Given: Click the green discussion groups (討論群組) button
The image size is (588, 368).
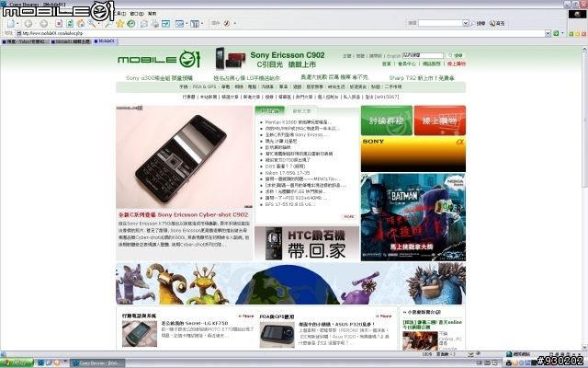Looking at the screenshot, I should 387,121.
